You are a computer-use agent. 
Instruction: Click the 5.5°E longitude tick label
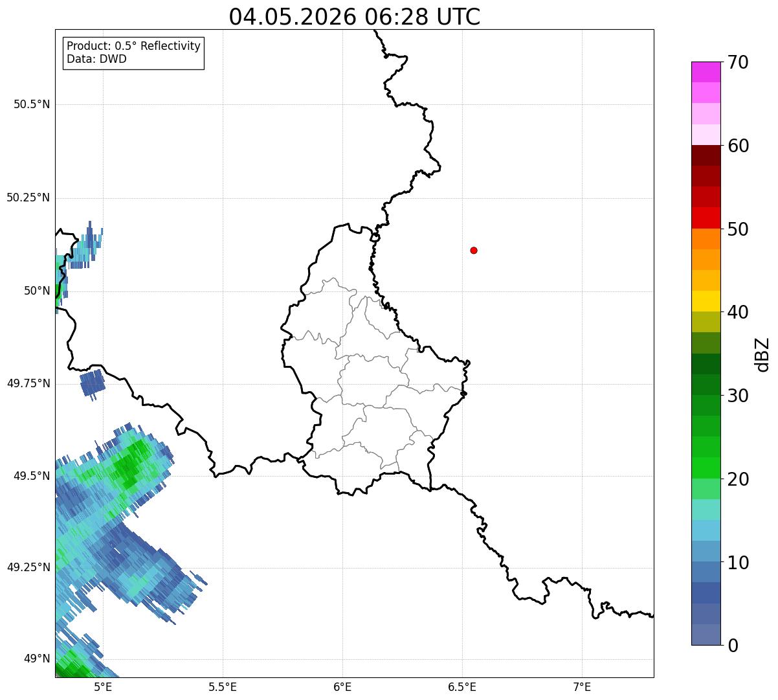point(223,686)
